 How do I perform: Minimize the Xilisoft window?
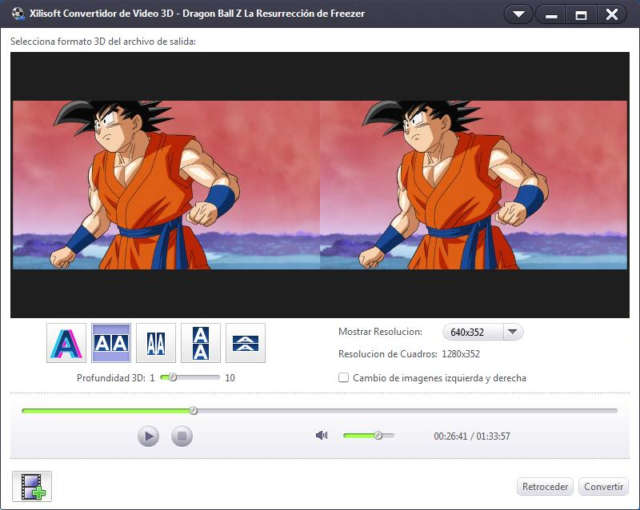tap(551, 15)
